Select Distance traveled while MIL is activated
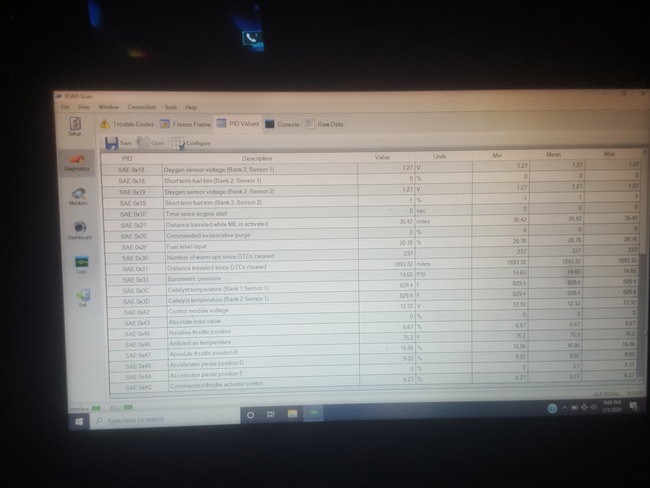Image resolution: width=650 pixels, height=488 pixels. [372, 223]
